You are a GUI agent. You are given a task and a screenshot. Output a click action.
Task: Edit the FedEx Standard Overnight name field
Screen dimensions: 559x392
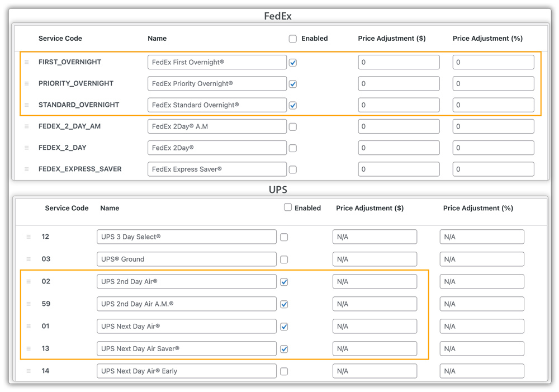[217, 105]
